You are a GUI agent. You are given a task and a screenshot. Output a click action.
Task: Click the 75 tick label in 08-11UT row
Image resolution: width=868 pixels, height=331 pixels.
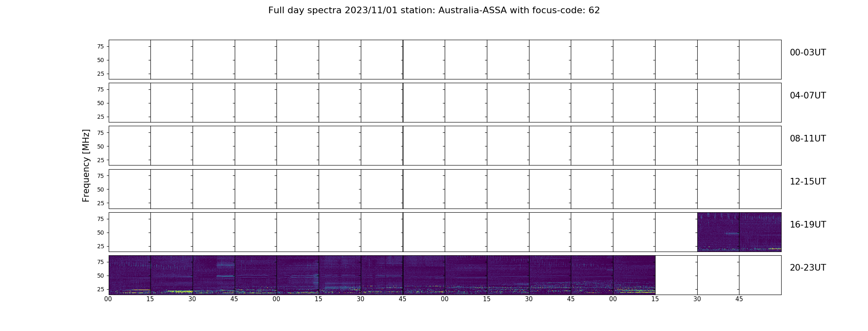coord(100,132)
